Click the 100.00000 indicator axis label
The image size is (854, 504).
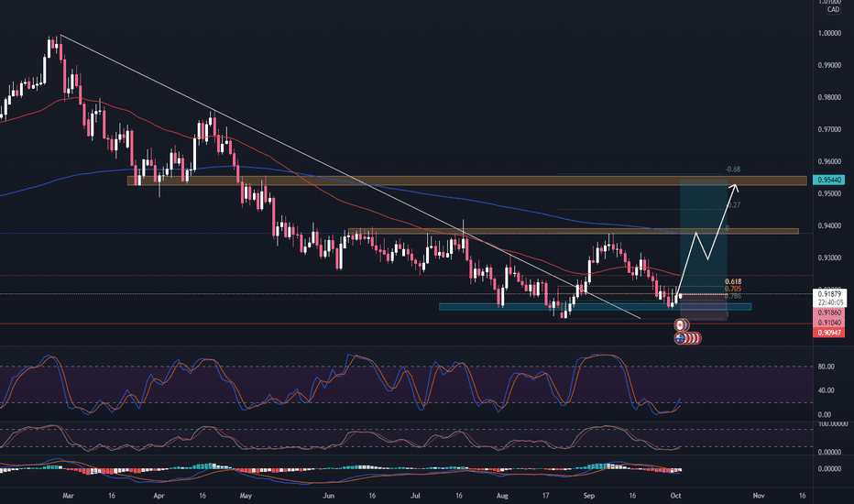[x=833, y=423]
